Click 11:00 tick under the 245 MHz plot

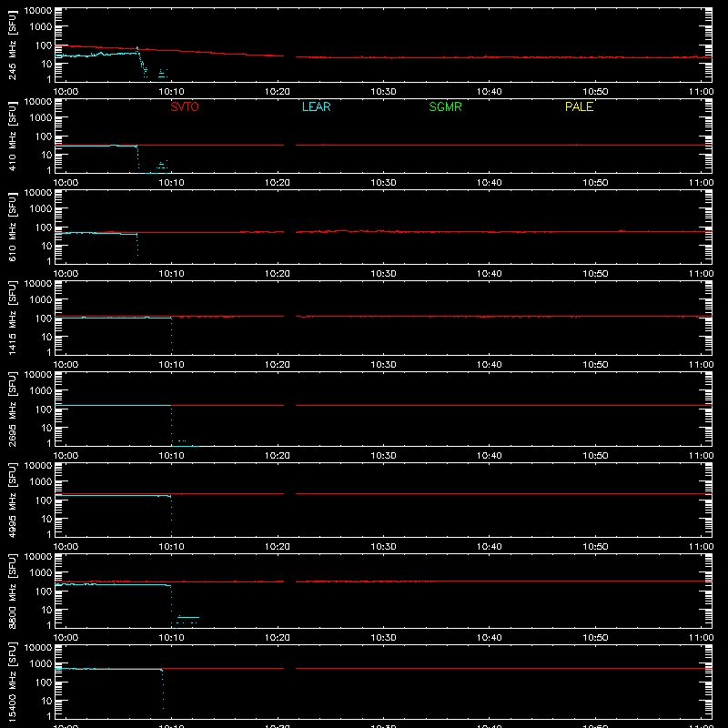point(701,92)
